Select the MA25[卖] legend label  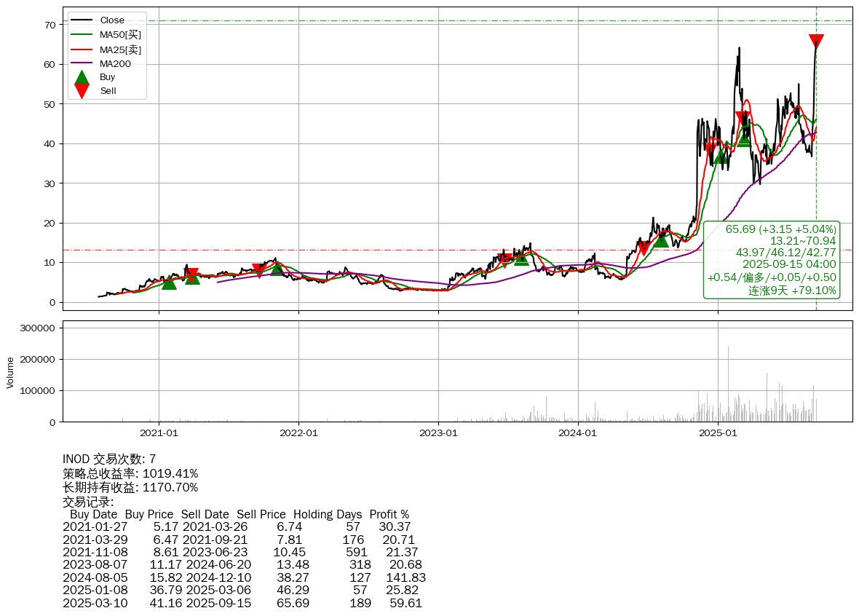[x=120, y=50]
